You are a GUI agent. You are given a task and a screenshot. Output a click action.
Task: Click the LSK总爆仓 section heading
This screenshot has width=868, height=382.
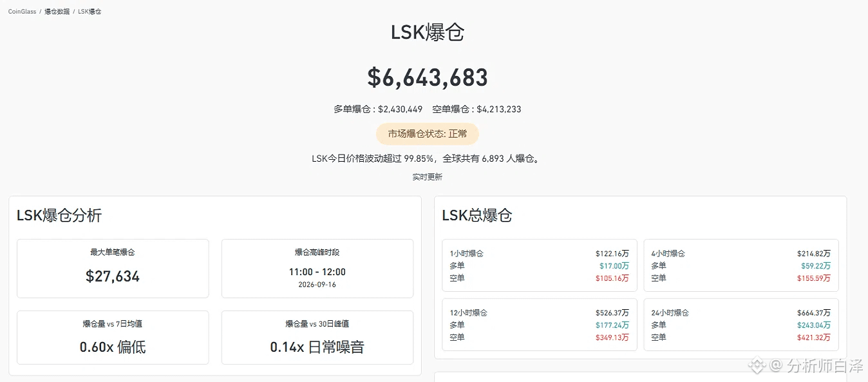click(477, 215)
